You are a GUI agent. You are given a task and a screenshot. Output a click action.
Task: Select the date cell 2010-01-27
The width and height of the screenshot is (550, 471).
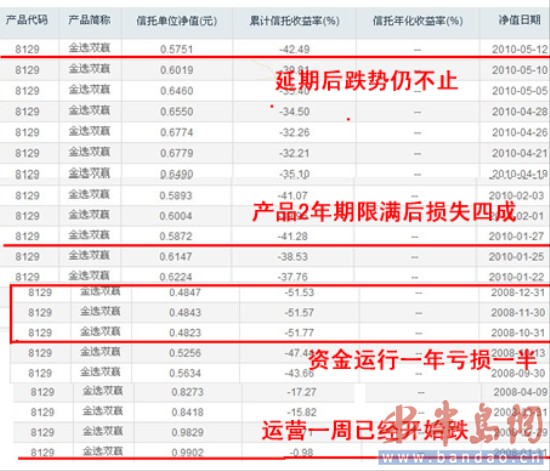[x=516, y=236]
